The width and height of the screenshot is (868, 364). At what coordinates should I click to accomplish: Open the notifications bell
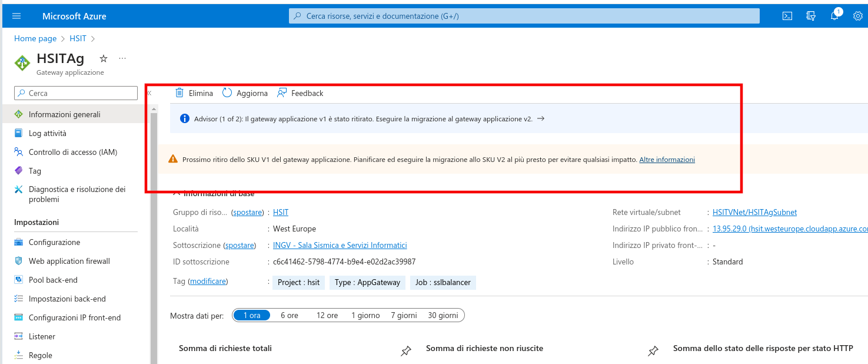point(834,16)
